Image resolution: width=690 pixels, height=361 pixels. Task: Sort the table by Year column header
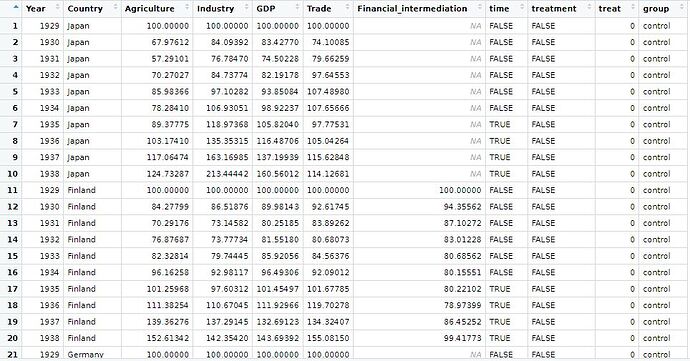(x=42, y=8)
